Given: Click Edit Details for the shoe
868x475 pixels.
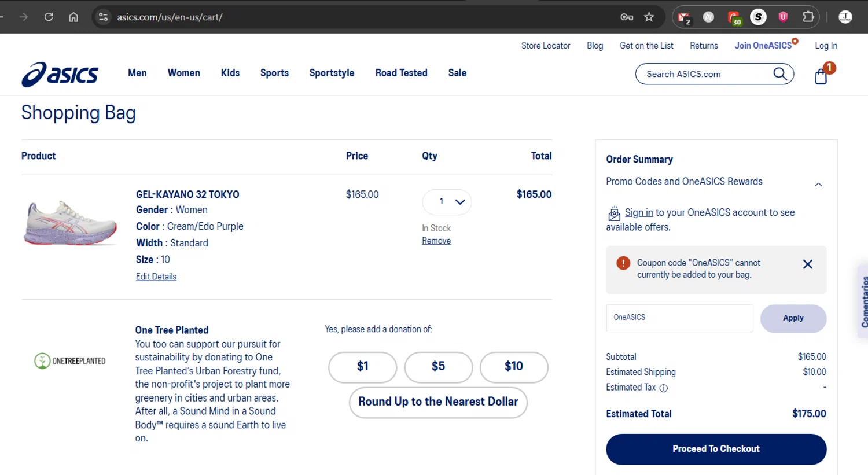Looking at the screenshot, I should point(156,277).
